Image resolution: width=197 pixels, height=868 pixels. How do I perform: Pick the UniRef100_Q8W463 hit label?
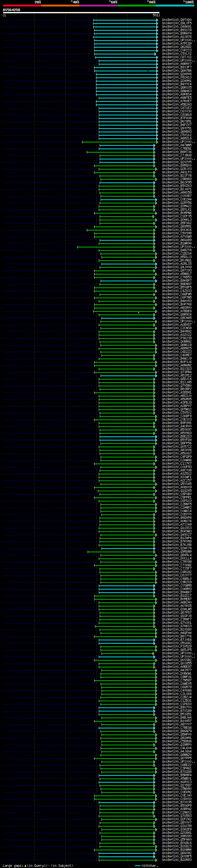click(x=176, y=91)
